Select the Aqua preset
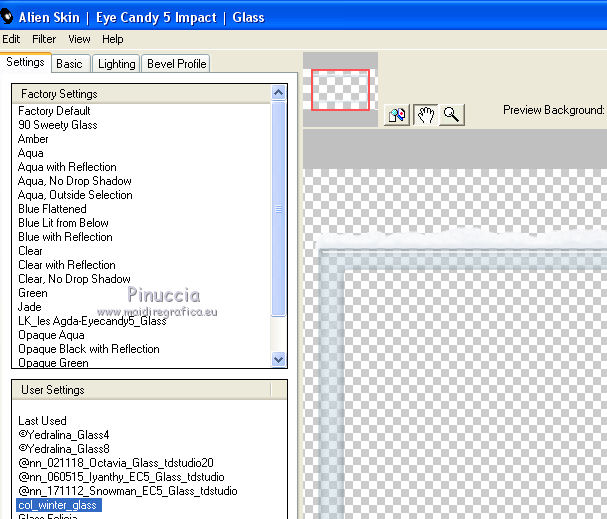The width and height of the screenshot is (607, 519). point(30,153)
